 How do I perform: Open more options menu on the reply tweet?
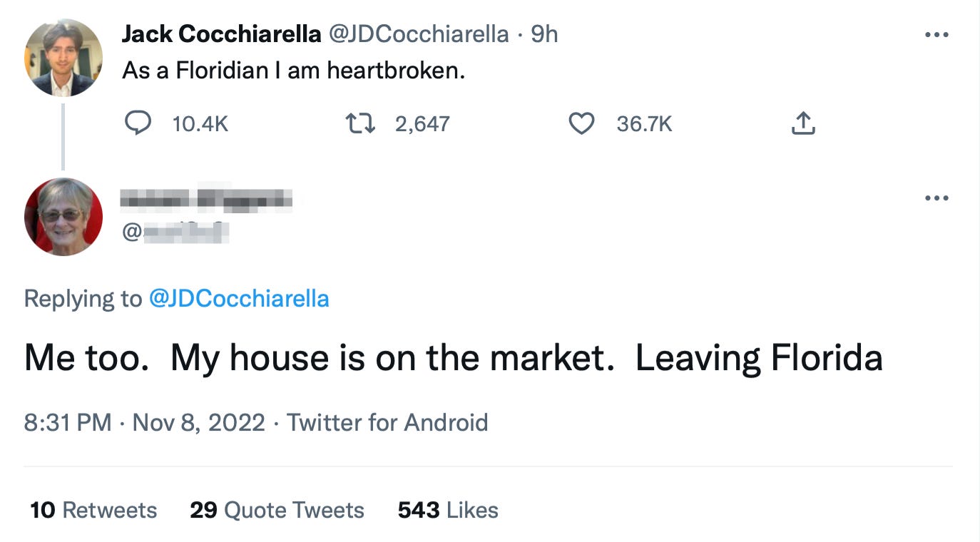point(936,198)
